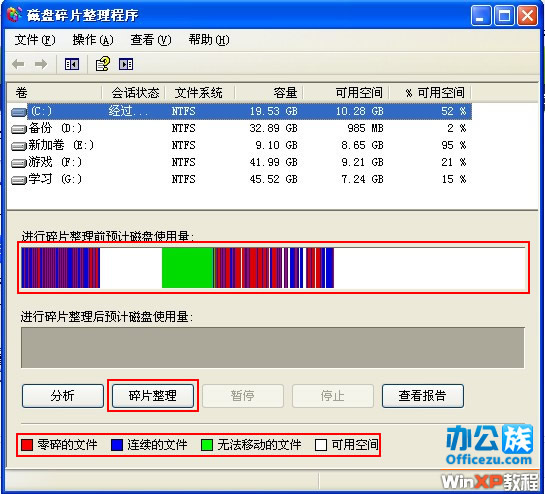
Task: Minimize the defragmenter window
Action: point(481,16)
